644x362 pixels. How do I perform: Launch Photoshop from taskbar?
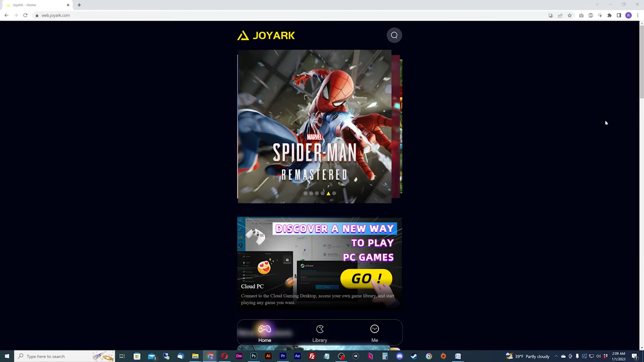tap(254, 356)
